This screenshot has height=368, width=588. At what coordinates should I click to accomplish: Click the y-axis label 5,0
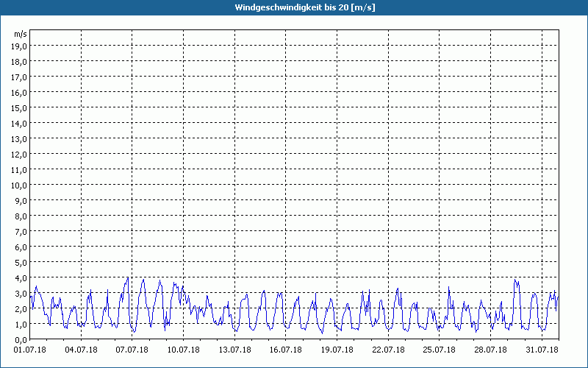(21, 263)
